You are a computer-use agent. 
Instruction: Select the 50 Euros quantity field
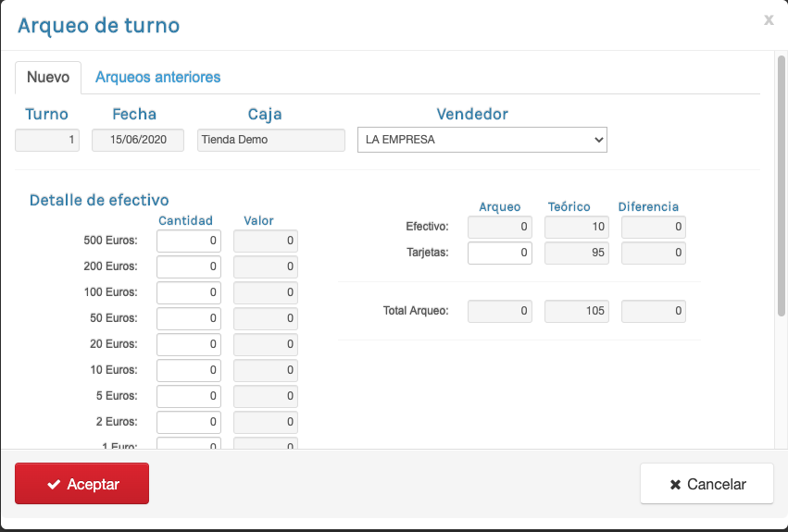coord(189,319)
